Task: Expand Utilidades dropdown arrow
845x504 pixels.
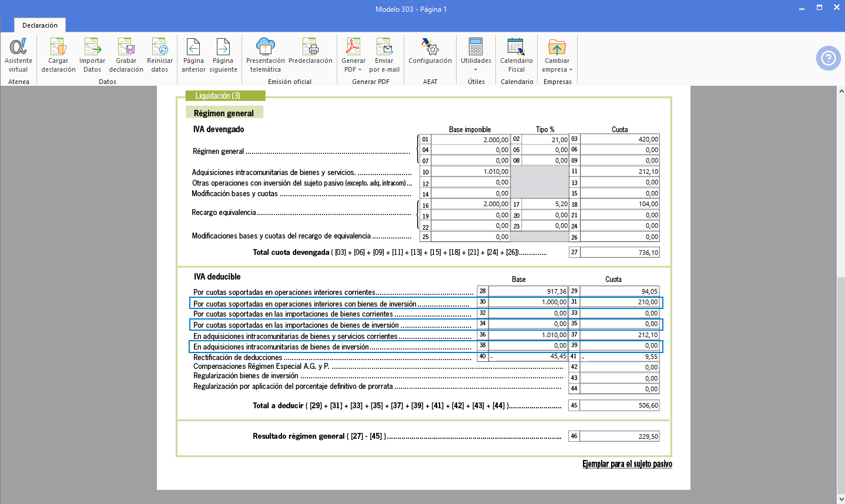Action: click(476, 70)
